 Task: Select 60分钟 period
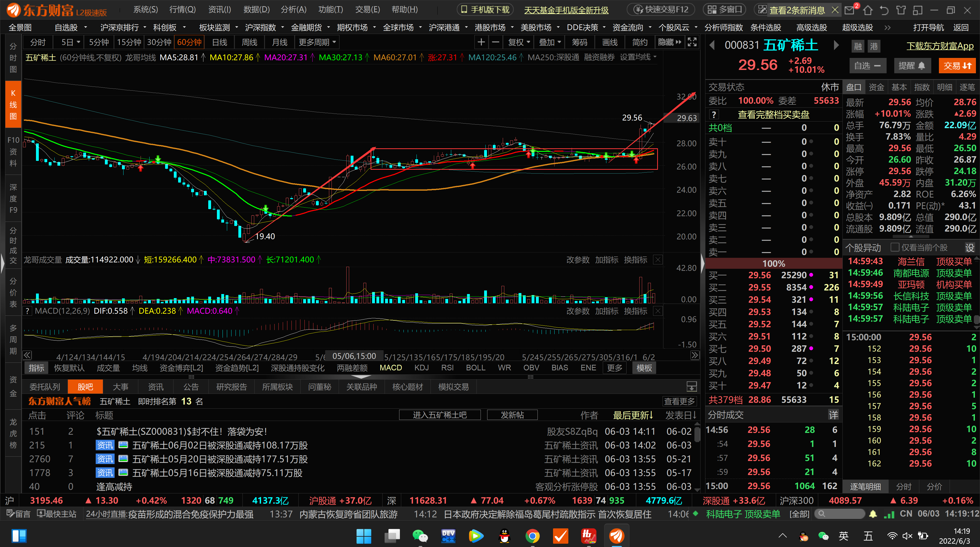point(189,42)
